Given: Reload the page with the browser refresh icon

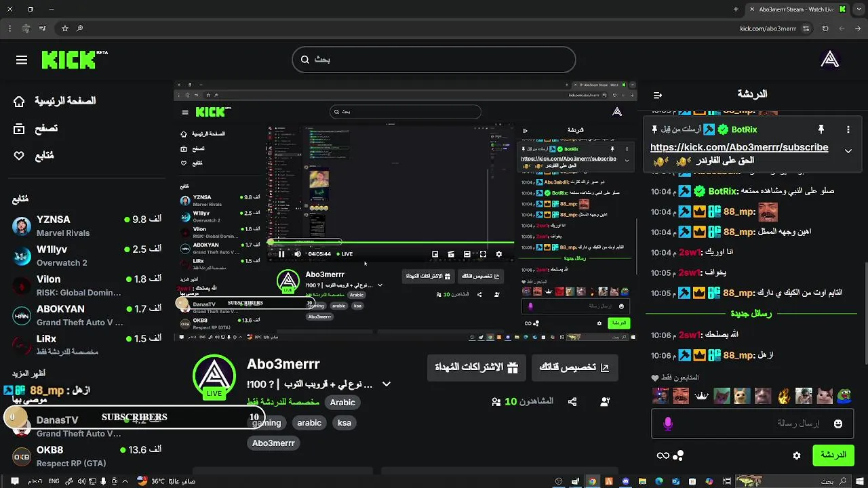Looking at the screenshot, I should pyautogui.click(x=825, y=28).
